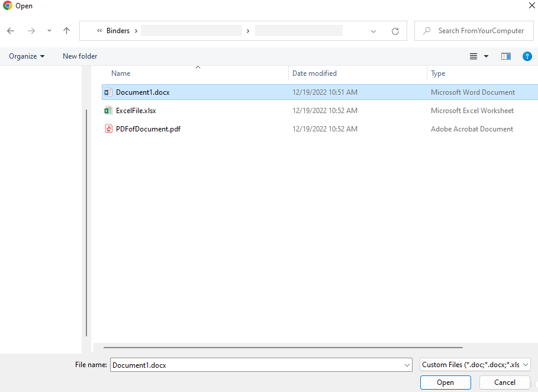Select the Document1.docx file name
Viewport: 538px width, 392px height.
pos(143,92)
